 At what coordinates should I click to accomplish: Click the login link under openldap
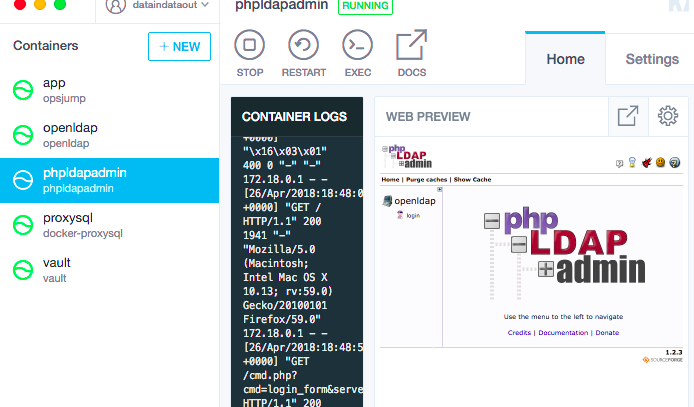click(411, 215)
